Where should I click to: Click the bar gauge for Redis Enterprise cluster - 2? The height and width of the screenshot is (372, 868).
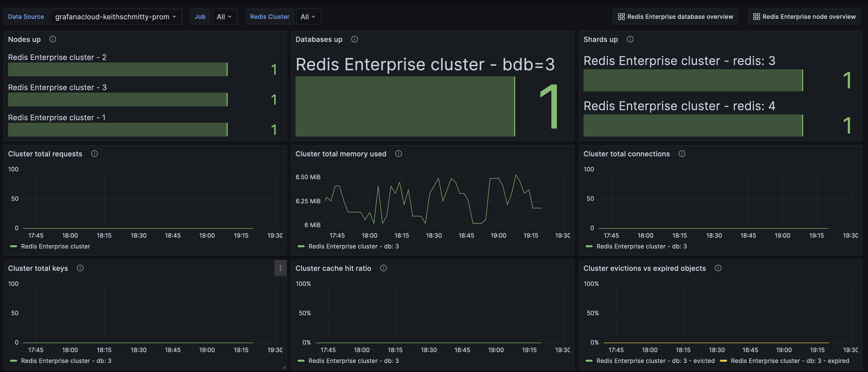pyautogui.click(x=117, y=69)
